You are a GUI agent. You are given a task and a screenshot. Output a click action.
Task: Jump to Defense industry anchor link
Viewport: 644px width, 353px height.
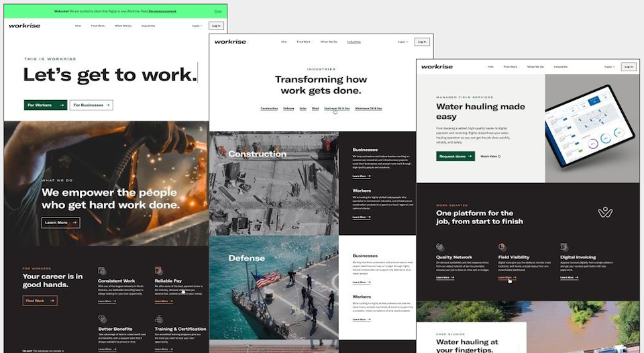[x=288, y=109]
